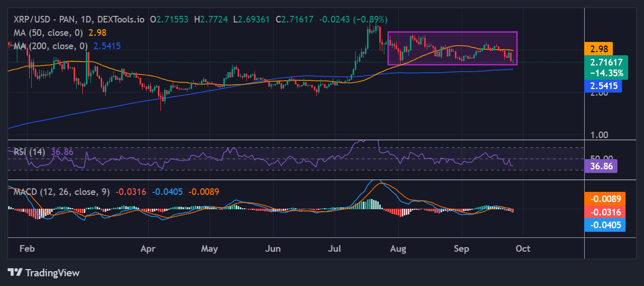Click the RSI value 36.86 in legend

[62, 152]
